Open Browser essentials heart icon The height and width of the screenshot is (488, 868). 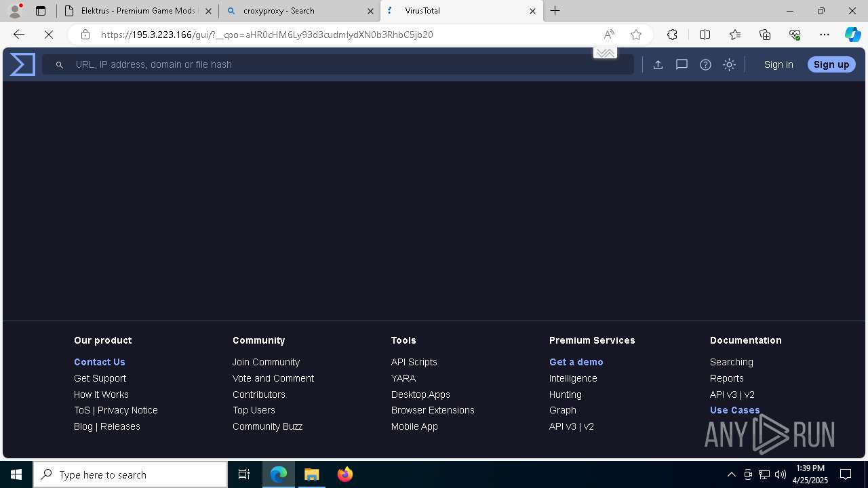pos(795,35)
